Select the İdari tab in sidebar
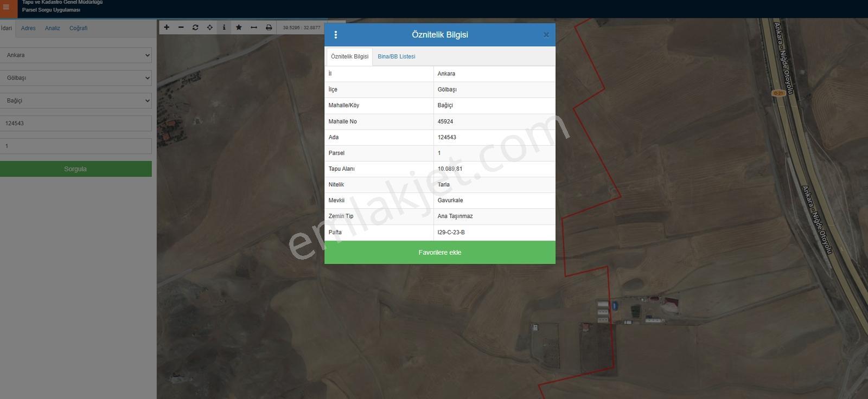This screenshot has width=868, height=399. point(7,28)
